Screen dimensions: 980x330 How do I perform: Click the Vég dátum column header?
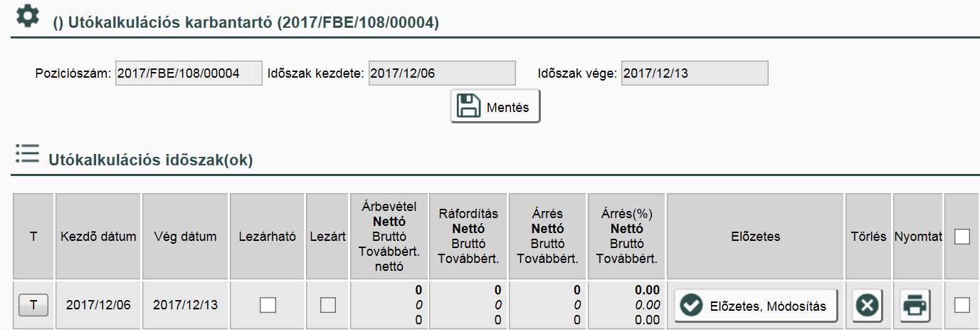point(185,237)
